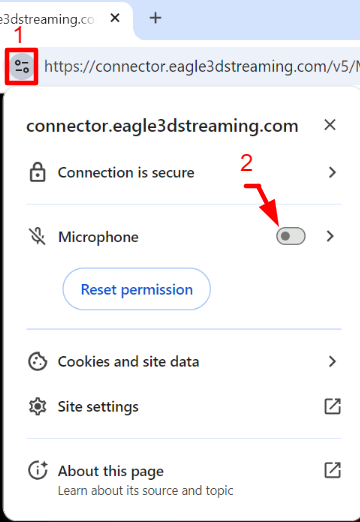The width and height of the screenshot is (360, 522).
Task: Click the padlock icon beside Connection is secure
Action: point(37,172)
